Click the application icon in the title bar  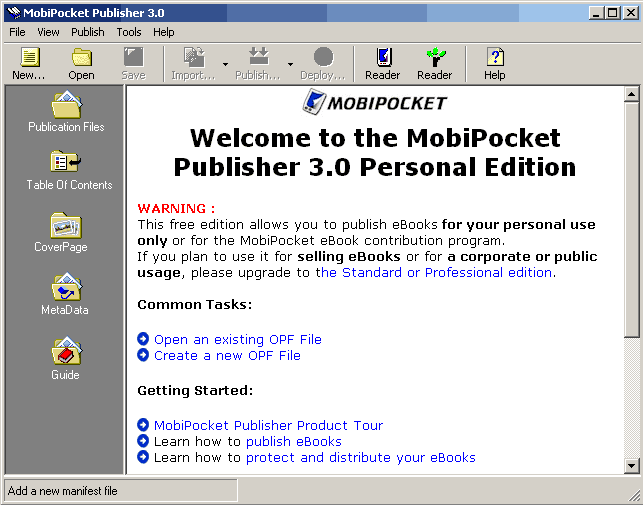pyautogui.click(x=14, y=13)
